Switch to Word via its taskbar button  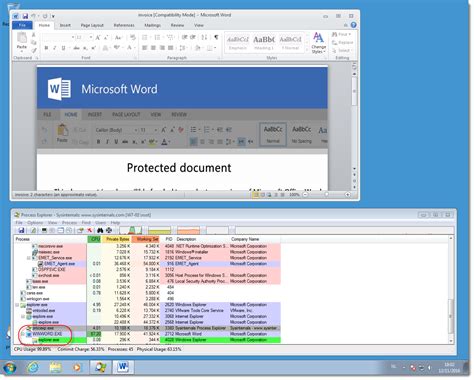123,367
